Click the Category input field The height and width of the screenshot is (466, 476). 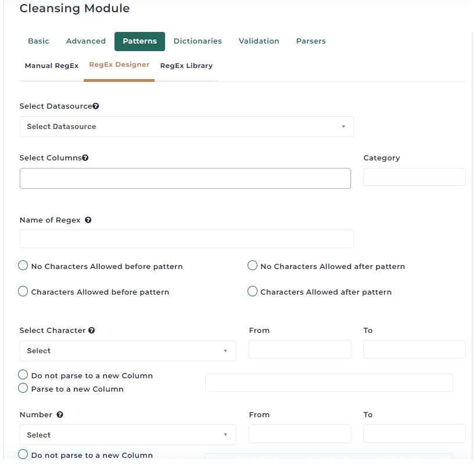click(x=414, y=177)
